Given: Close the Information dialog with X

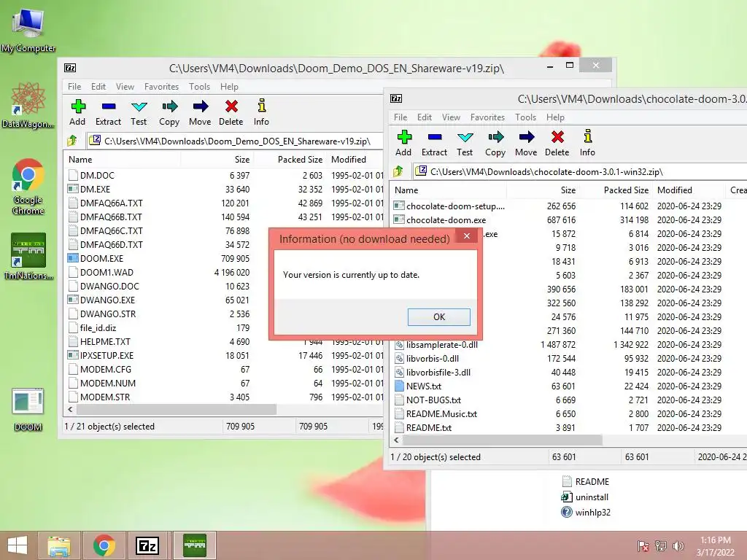Looking at the screenshot, I should click(x=467, y=236).
